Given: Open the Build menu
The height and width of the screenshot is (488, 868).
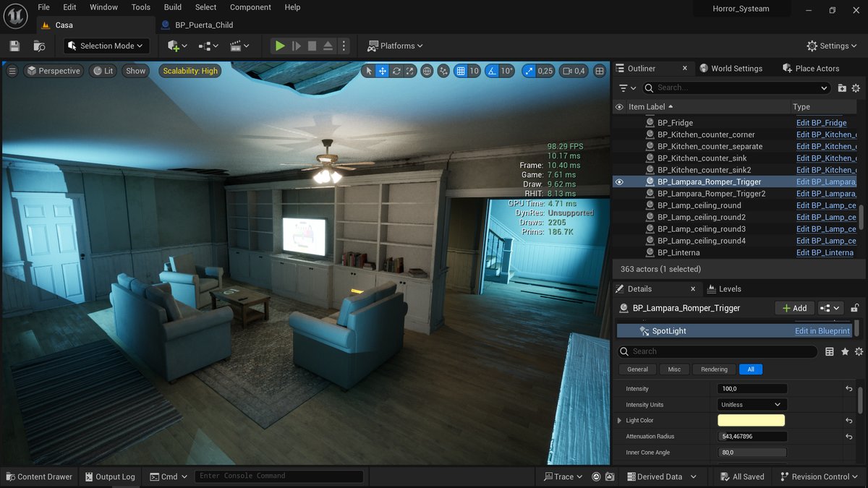Looking at the screenshot, I should 173,7.
